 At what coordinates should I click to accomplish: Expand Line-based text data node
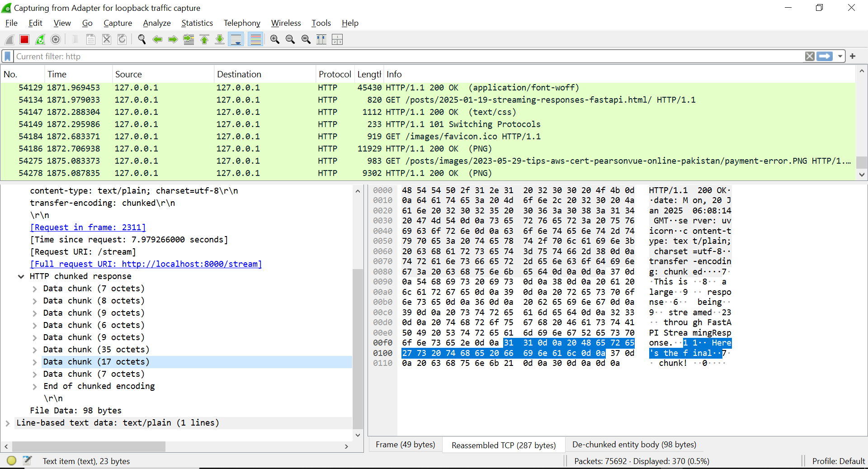[7, 423]
